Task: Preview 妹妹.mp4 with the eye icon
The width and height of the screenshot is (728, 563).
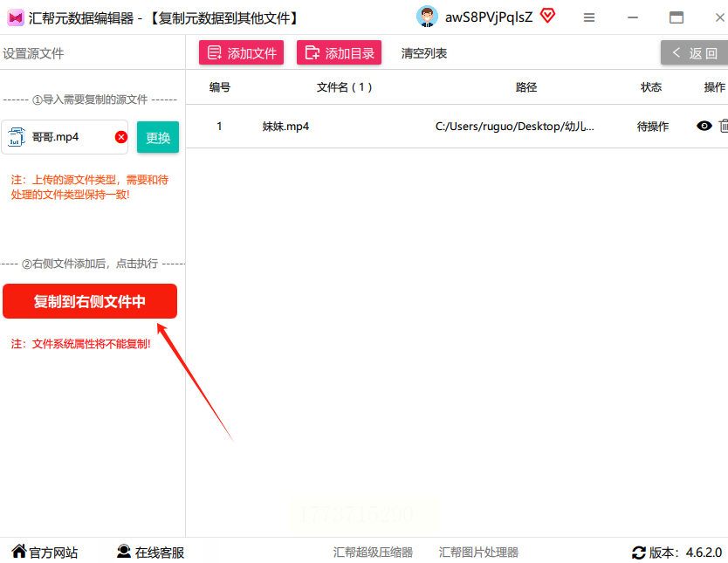Action: 704,126
